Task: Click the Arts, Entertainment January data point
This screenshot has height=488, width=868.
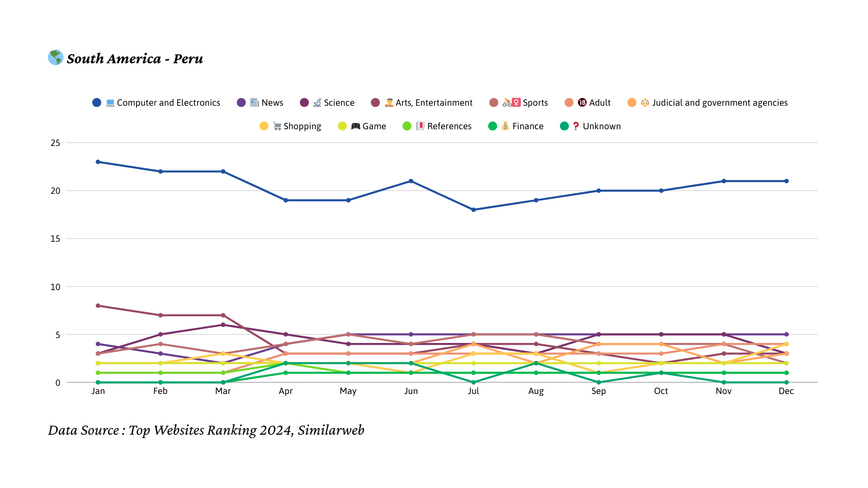Action: 98,306
